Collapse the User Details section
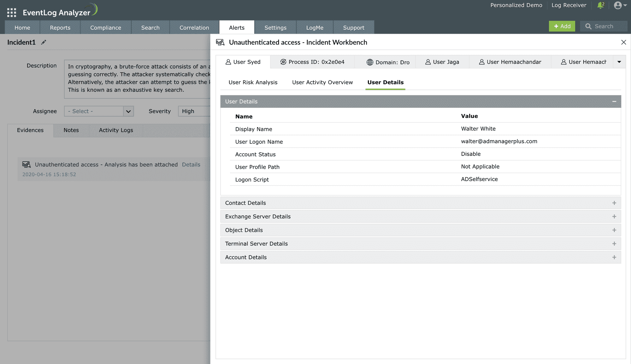631x364 pixels. pyautogui.click(x=614, y=102)
